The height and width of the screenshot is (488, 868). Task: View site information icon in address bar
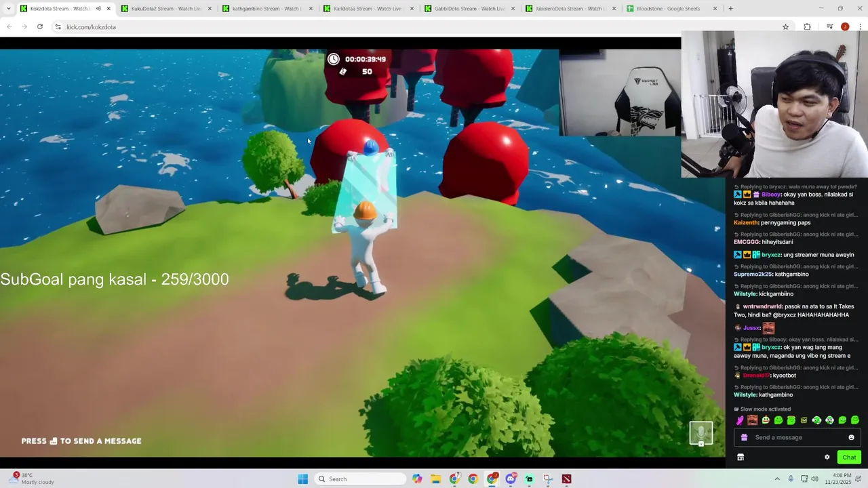58,27
